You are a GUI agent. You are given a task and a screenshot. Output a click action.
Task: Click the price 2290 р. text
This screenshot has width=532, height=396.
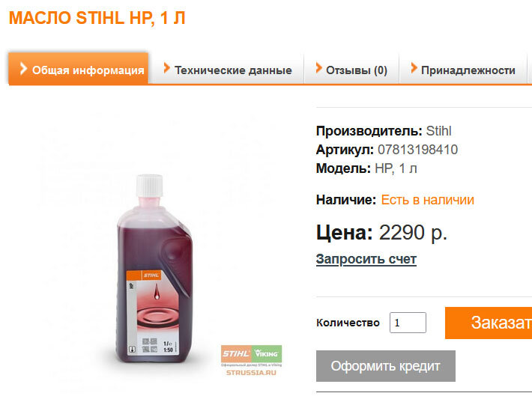click(x=413, y=233)
